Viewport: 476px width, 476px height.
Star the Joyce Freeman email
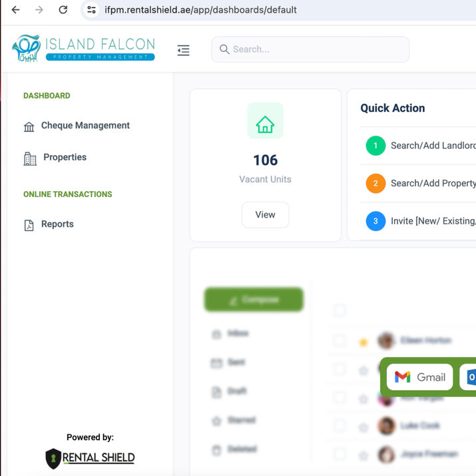click(x=363, y=455)
